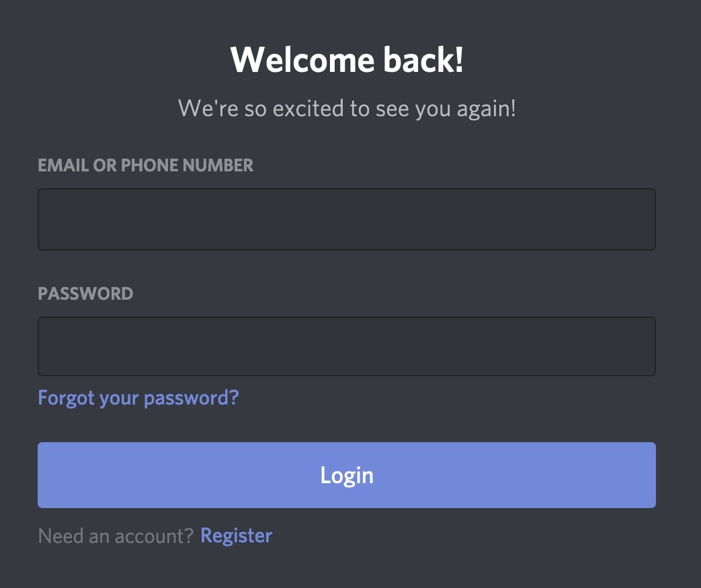
Task: Click the EMAIL OR PHONE NUMBER label
Action: (146, 165)
